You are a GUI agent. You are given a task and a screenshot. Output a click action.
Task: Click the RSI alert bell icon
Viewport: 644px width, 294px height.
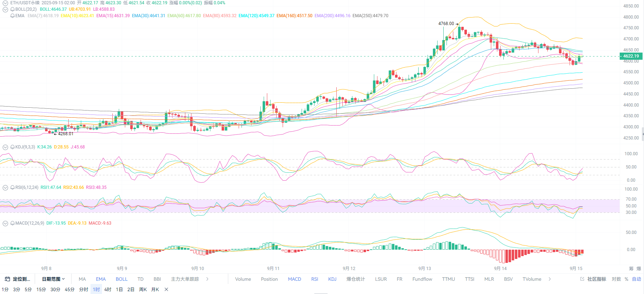(13, 187)
